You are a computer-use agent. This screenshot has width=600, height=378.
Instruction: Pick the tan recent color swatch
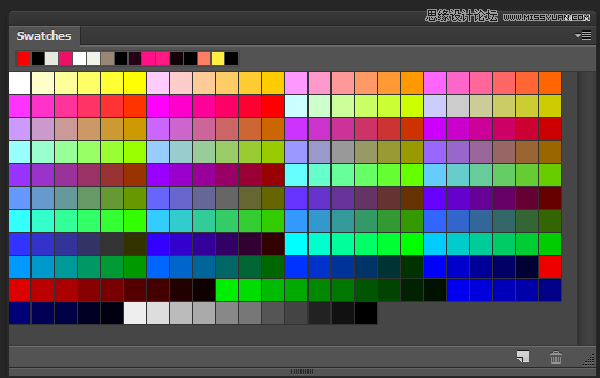click(x=108, y=59)
